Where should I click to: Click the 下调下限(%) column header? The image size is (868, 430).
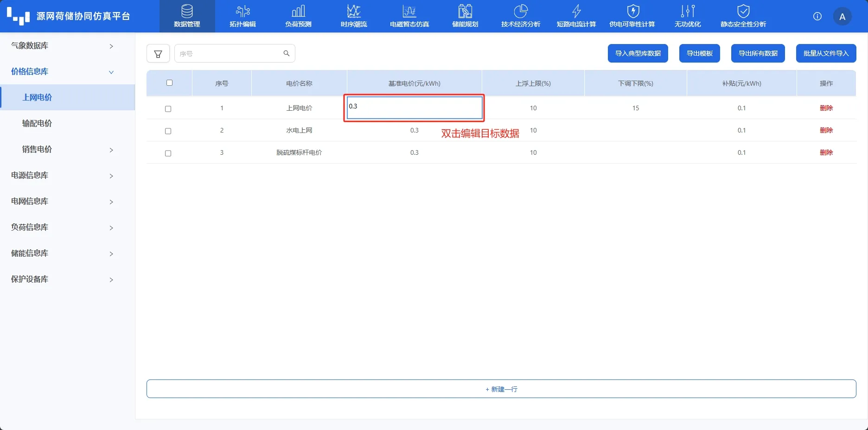coord(636,83)
